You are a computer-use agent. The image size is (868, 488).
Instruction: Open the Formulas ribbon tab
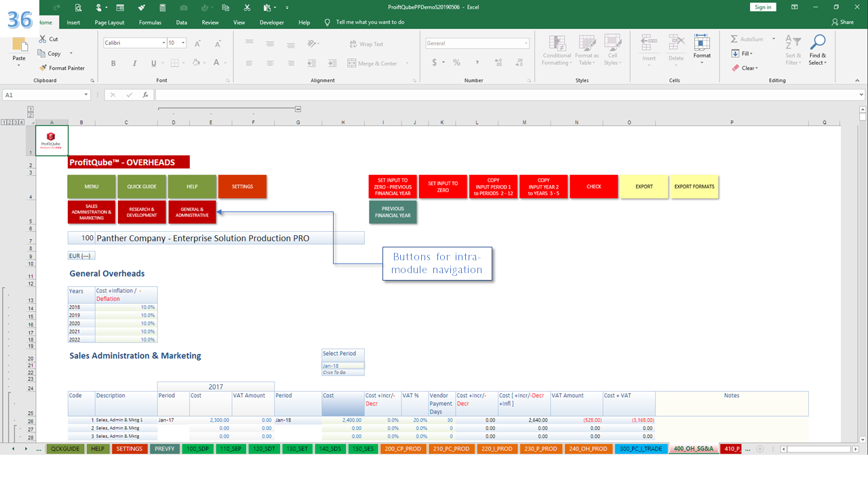[x=150, y=22]
